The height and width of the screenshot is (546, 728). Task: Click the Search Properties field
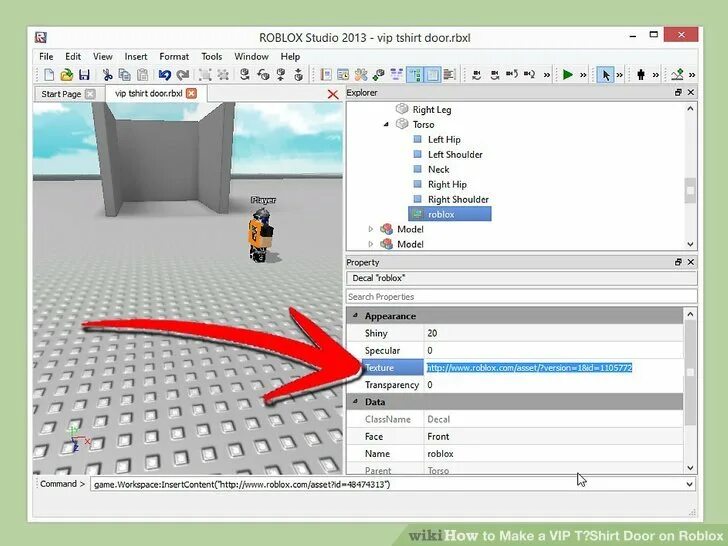point(521,296)
